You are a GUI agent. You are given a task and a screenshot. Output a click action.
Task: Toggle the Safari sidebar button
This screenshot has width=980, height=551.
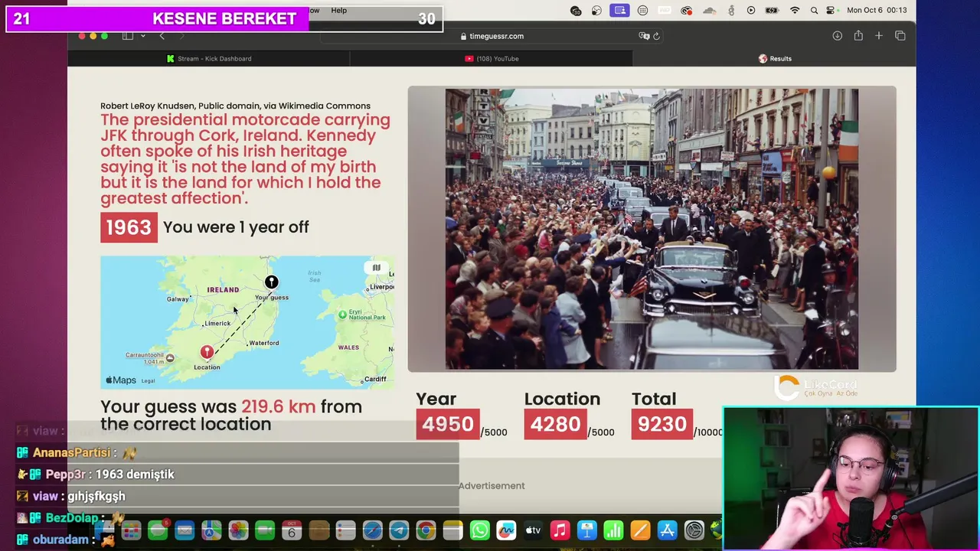128,36
